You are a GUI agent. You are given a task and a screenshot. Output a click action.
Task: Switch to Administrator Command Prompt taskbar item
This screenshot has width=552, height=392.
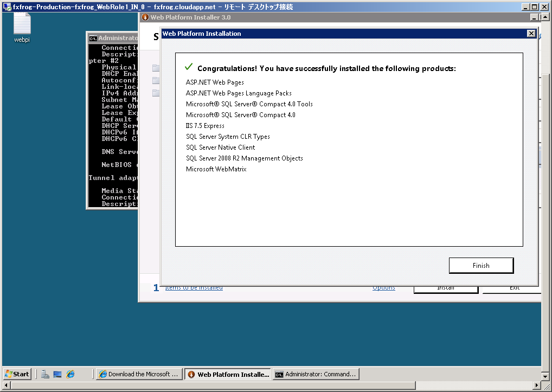[315, 374]
